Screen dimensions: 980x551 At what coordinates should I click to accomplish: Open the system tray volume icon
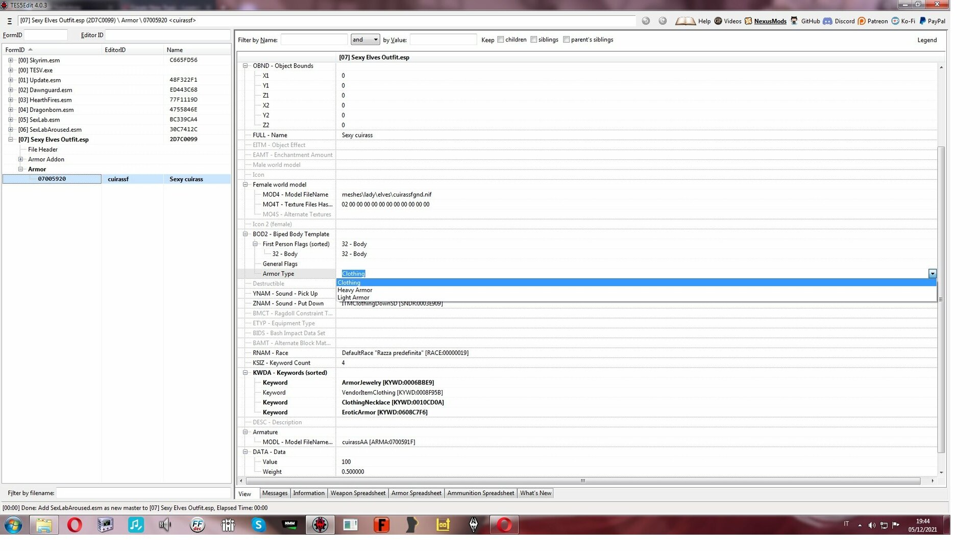[x=872, y=525]
